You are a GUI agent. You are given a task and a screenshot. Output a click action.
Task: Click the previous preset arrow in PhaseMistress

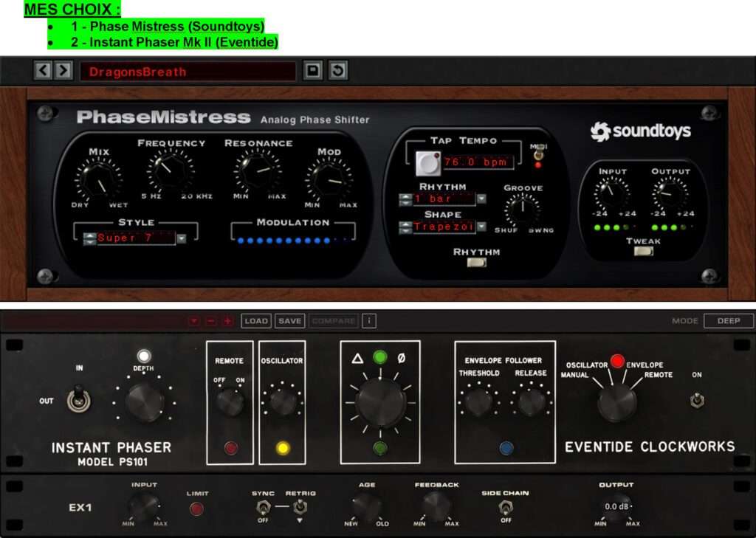click(x=44, y=71)
